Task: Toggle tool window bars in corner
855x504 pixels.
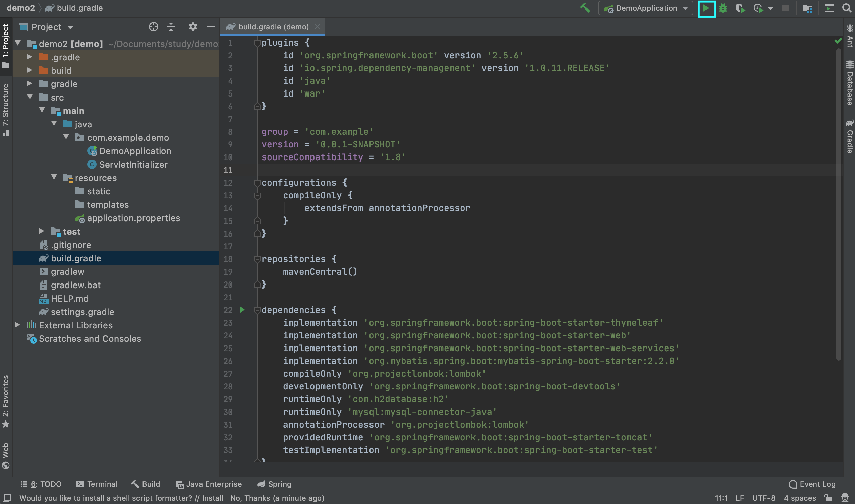Action: pos(7,498)
